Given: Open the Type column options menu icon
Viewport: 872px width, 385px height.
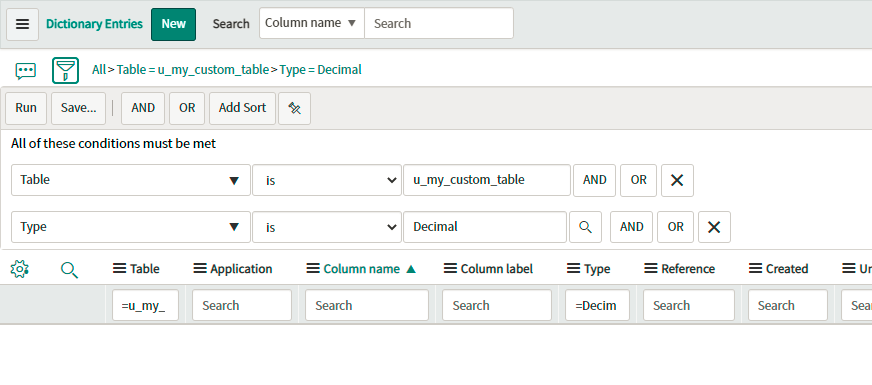Looking at the screenshot, I should click(x=574, y=268).
